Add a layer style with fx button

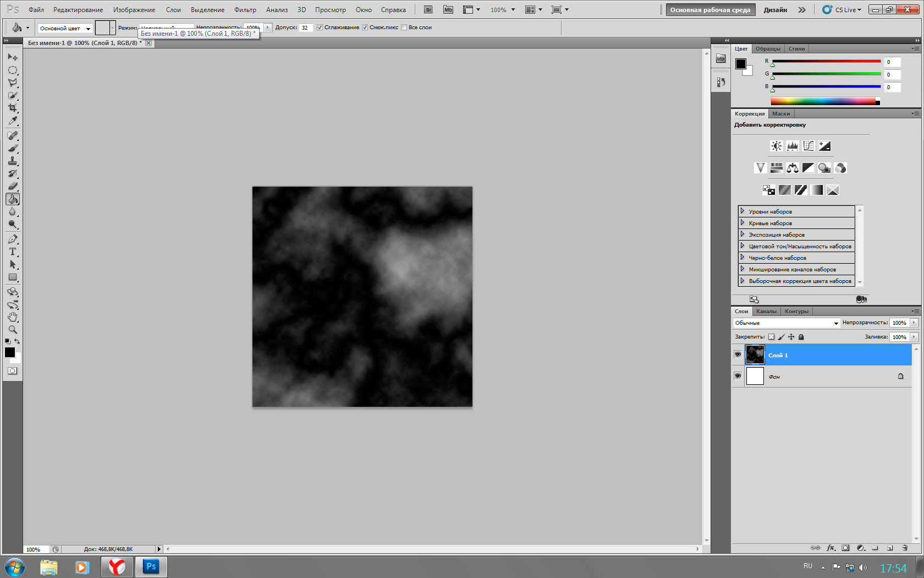click(831, 548)
